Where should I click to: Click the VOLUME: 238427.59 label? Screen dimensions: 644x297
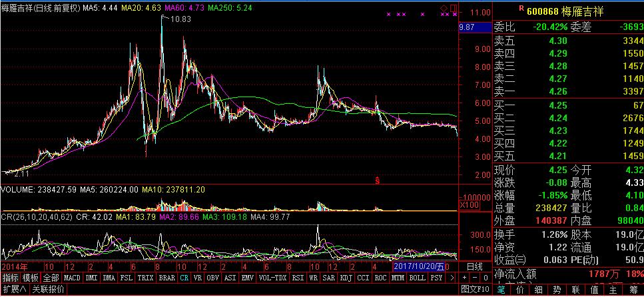tap(39, 190)
